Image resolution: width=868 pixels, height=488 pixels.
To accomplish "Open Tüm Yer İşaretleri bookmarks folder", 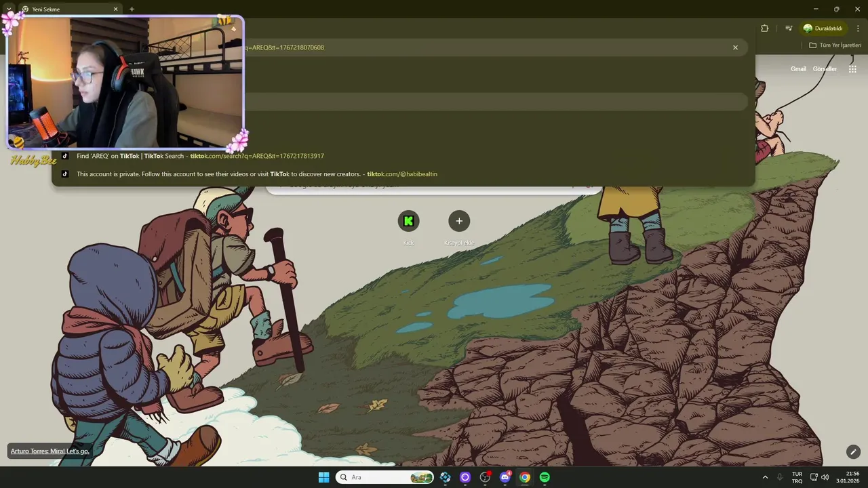I will 835,45.
